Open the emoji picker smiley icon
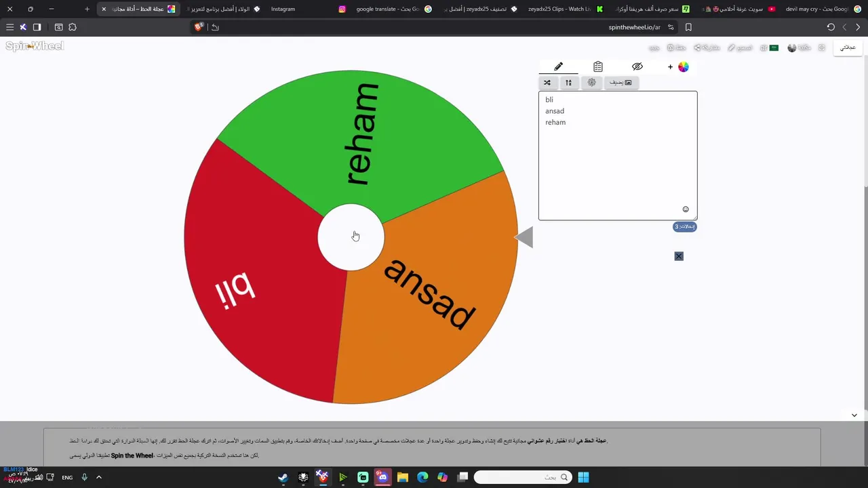868x488 pixels. 686,209
